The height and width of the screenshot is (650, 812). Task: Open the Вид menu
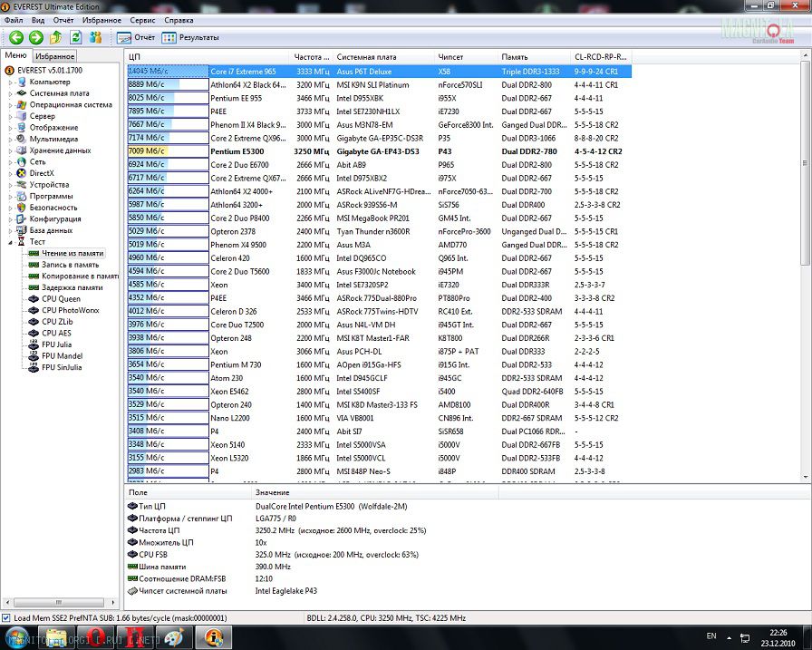38,20
